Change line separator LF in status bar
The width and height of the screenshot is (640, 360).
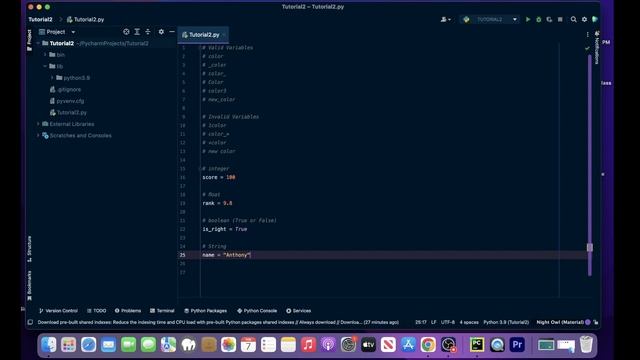(x=433, y=322)
